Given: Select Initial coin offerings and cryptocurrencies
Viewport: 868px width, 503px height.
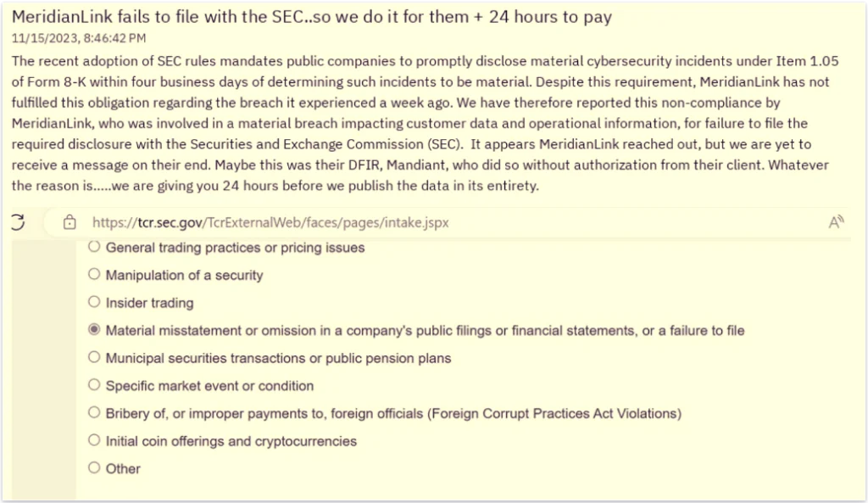Looking at the screenshot, I should tap(94, 440).
